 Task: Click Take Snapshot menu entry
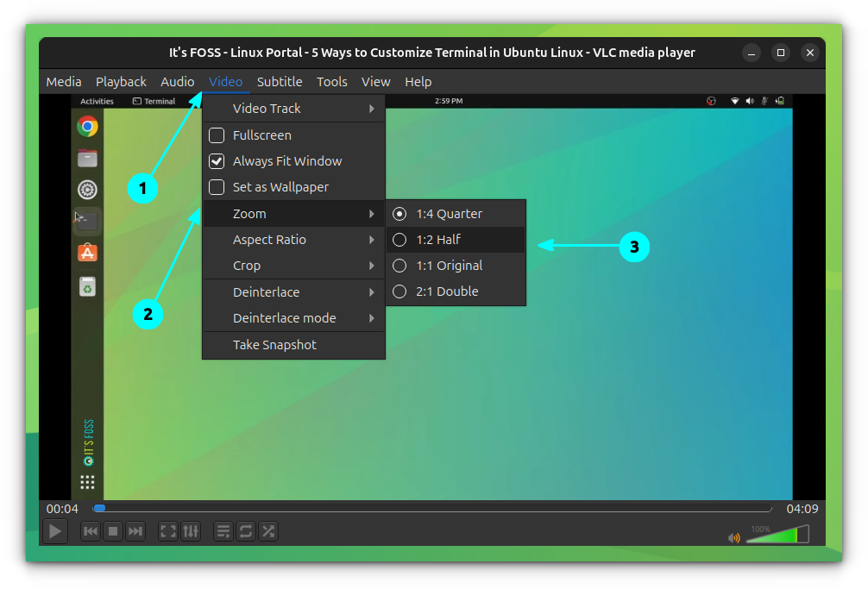[x=293, y=345]
